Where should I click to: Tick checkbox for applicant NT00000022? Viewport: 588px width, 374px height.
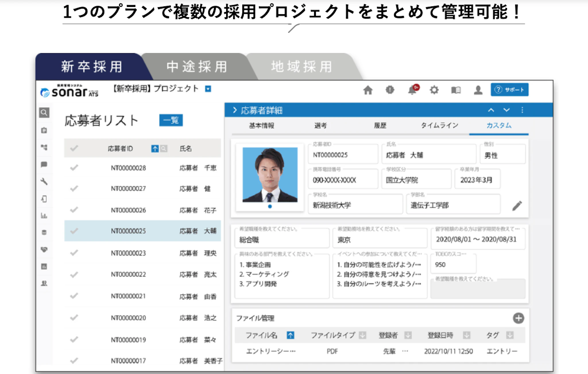pos(74,275)
